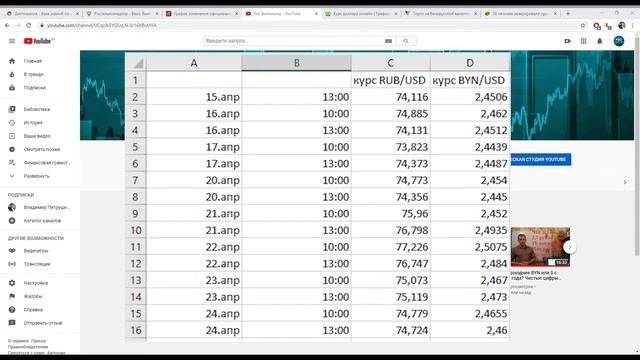This screenshot has height=360, width=640.
Task: Click the YouTube logo
Action: point(39,41)
